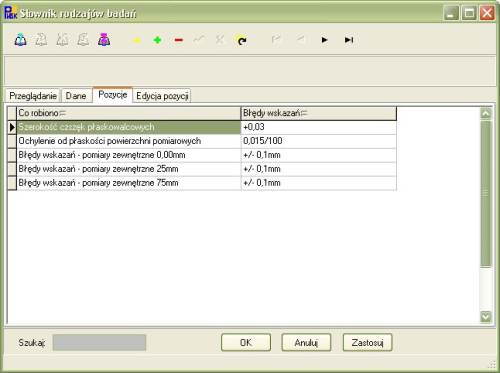Click the grayed checkmark post icon

tap(199, 40)
